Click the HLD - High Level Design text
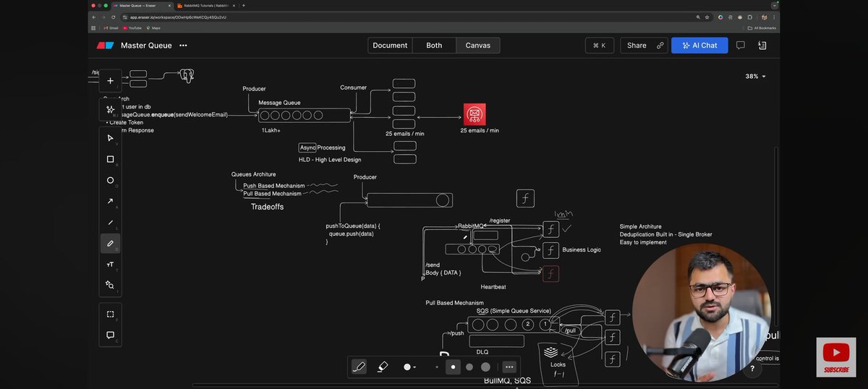 click(x=330, y=160)
